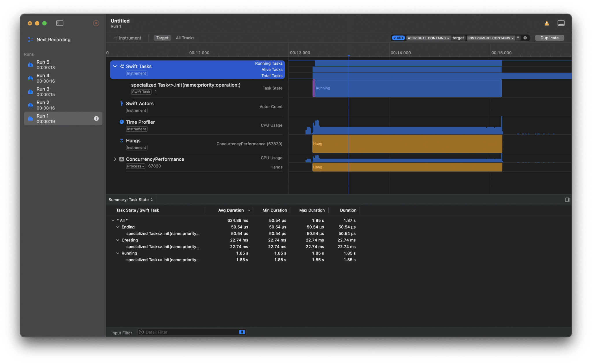Click the record button in sidebar
The width and height of the screenshot is (592, 364).
pyautogui.click(x=96, y=23)
